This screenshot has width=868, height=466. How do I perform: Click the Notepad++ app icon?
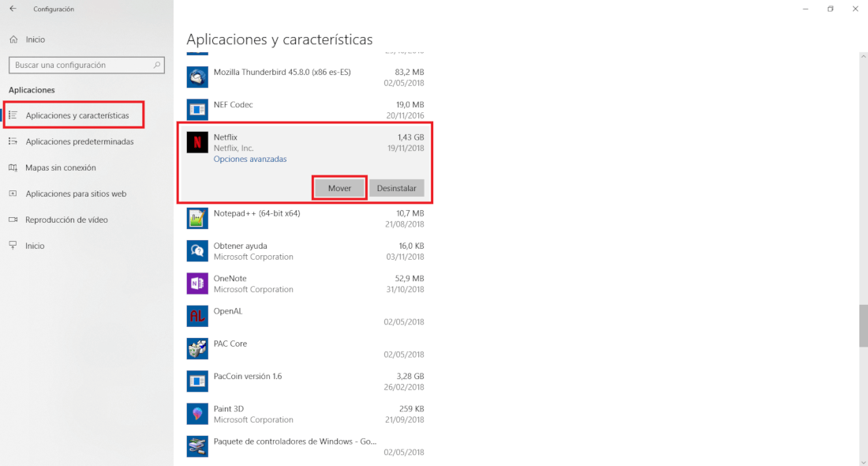(197, 218)
